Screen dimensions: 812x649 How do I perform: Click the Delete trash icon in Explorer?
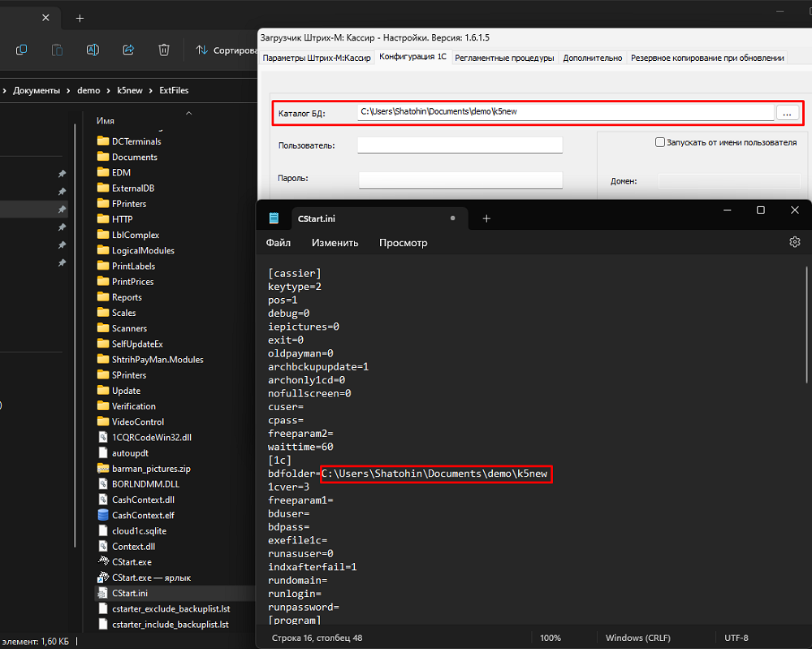164,50
